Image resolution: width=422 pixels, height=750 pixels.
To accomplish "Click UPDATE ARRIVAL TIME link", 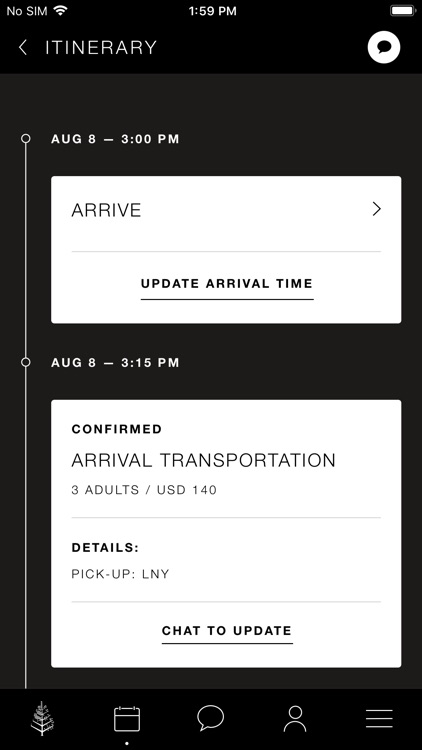I will click(x=227, y=284).
